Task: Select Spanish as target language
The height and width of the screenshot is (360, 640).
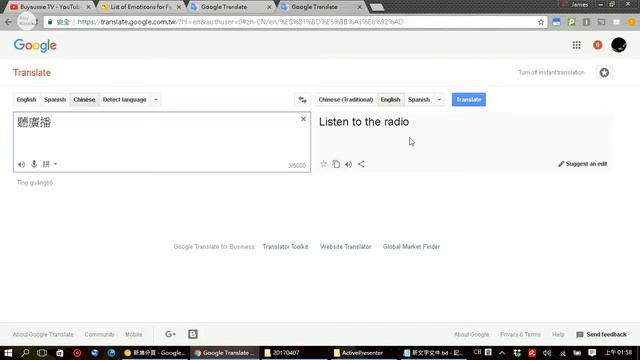Action: (419, 100)
